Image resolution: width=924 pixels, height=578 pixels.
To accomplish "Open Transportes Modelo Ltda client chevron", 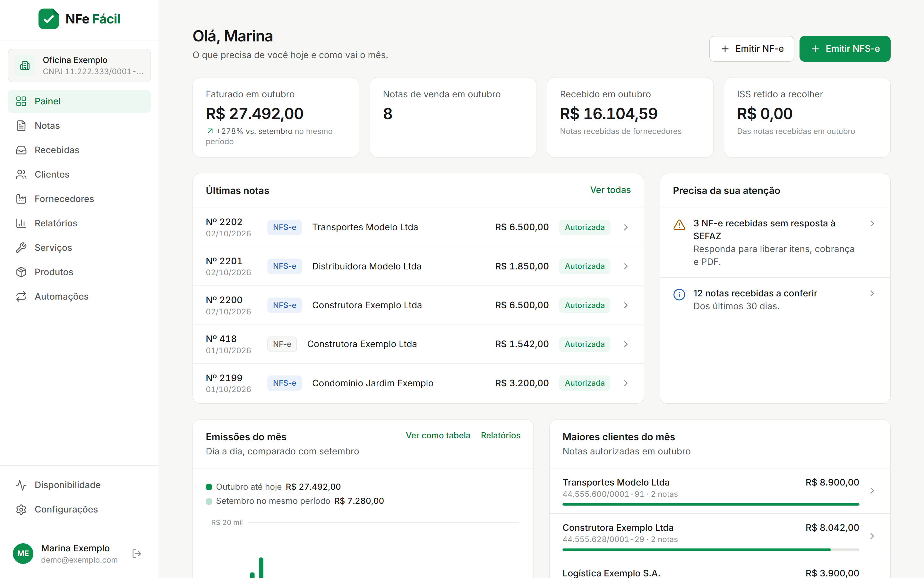I will pos(872,491).
